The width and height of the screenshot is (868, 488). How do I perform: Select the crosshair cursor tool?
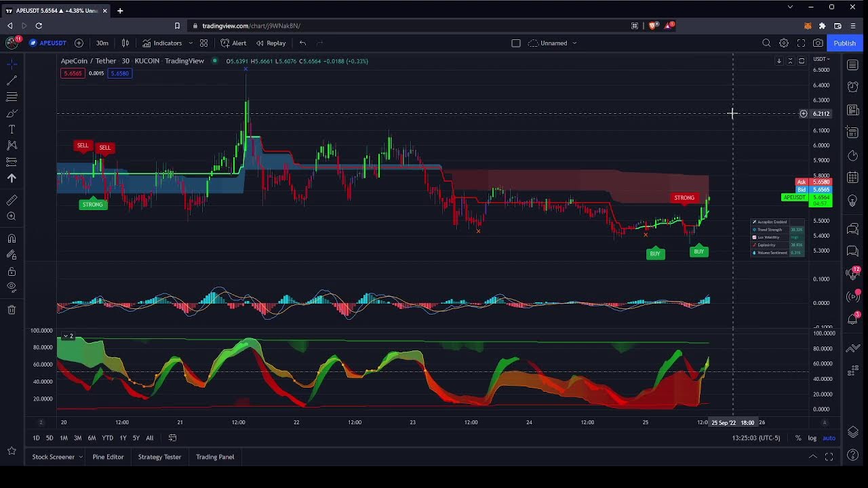coord(12,64)
